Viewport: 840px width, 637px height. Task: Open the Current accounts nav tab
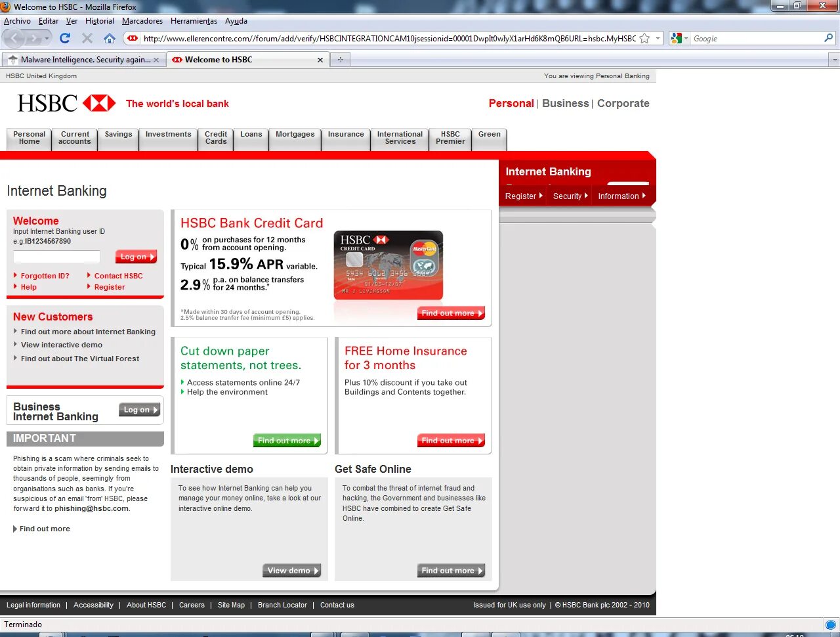tap(75, 138)
